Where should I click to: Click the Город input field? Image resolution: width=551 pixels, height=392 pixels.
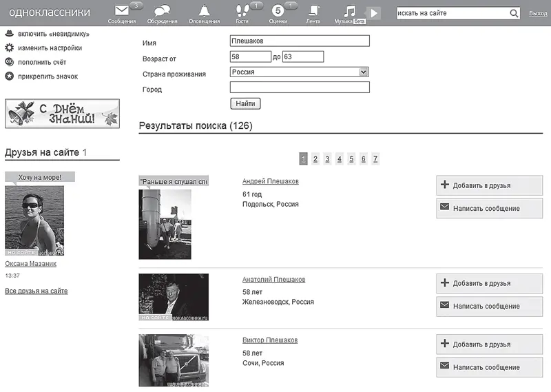pyautogui.click(x=300, y=87)
